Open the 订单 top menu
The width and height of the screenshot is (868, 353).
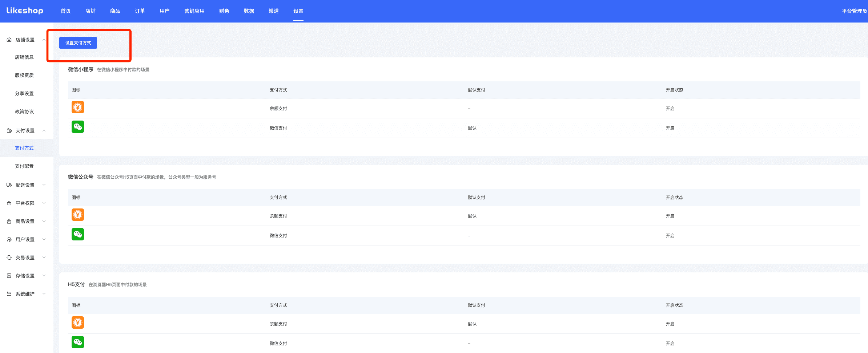(x=140, y=11)
